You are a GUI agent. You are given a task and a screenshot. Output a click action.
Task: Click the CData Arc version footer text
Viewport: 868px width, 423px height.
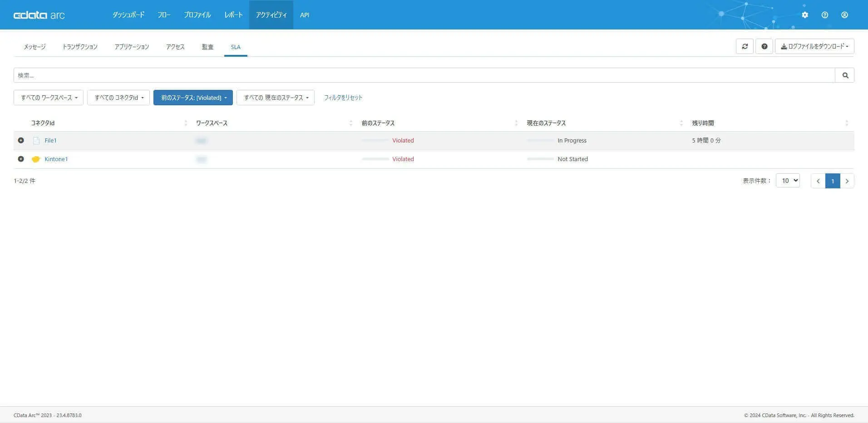point(48,415)
